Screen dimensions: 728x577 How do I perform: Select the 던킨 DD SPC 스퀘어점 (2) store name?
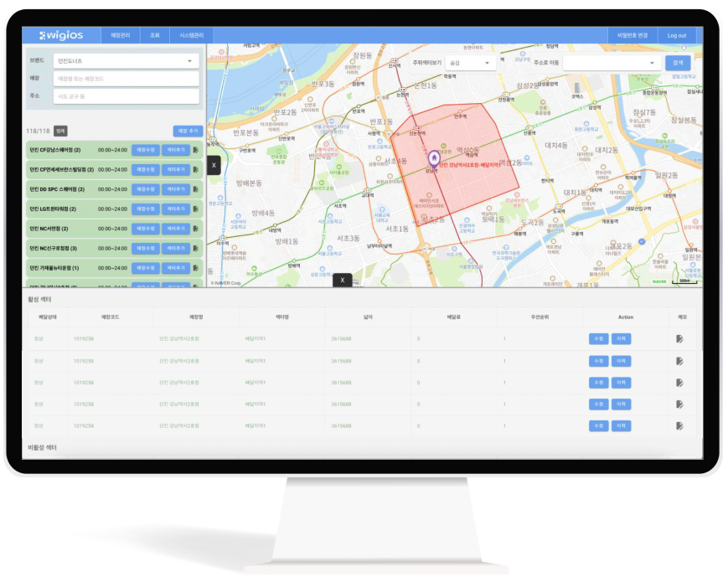point(57,189)
